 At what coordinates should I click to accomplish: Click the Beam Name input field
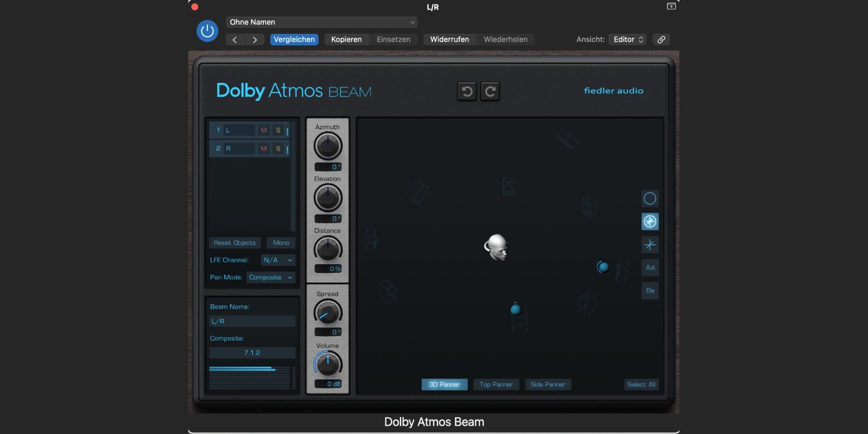pos(252,321)
